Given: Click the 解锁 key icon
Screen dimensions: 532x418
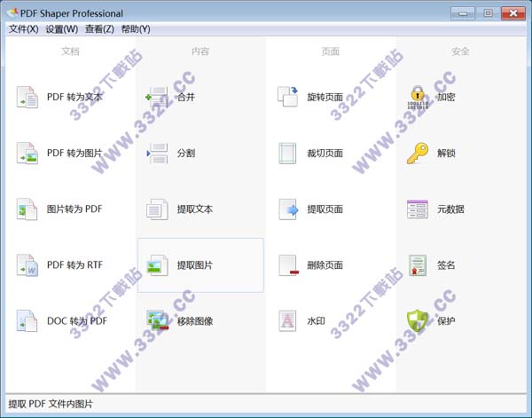Looking at the screenshot, I should click(x=418, y=154).
